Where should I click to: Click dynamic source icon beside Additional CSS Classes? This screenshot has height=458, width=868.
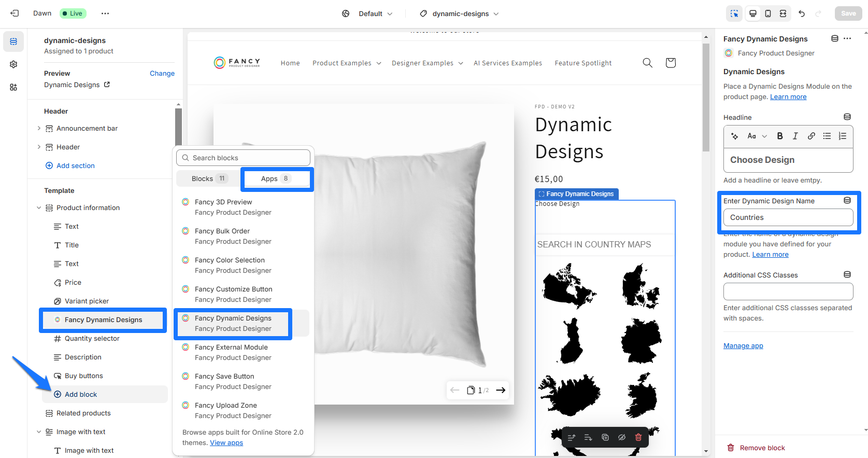847,274
